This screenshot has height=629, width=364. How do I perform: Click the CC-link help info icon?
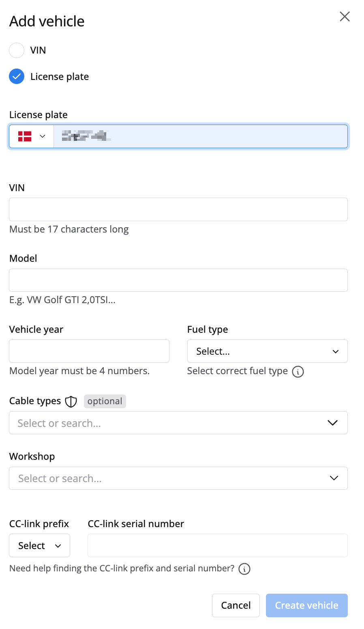(244, 569)
